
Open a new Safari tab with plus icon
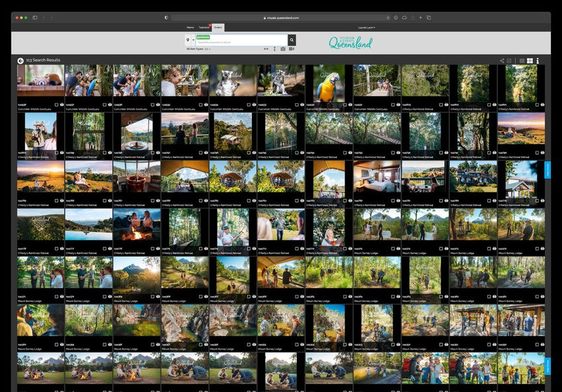click(421, 18)
